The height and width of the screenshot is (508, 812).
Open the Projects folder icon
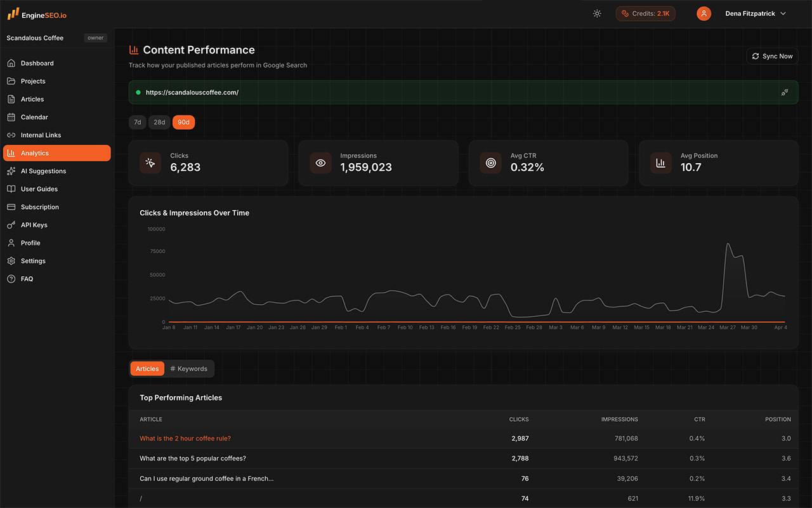pyautogui.click(x=11, y=81)
